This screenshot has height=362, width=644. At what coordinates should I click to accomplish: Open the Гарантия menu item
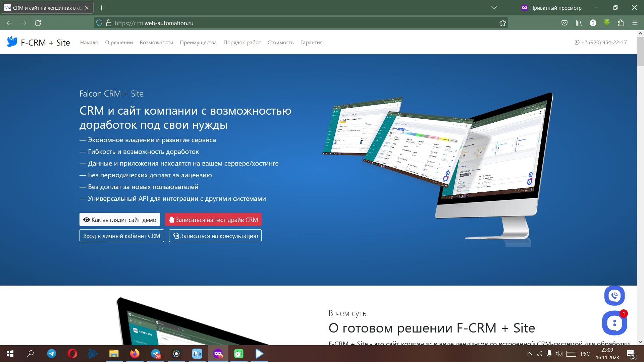tap(311, 43)
